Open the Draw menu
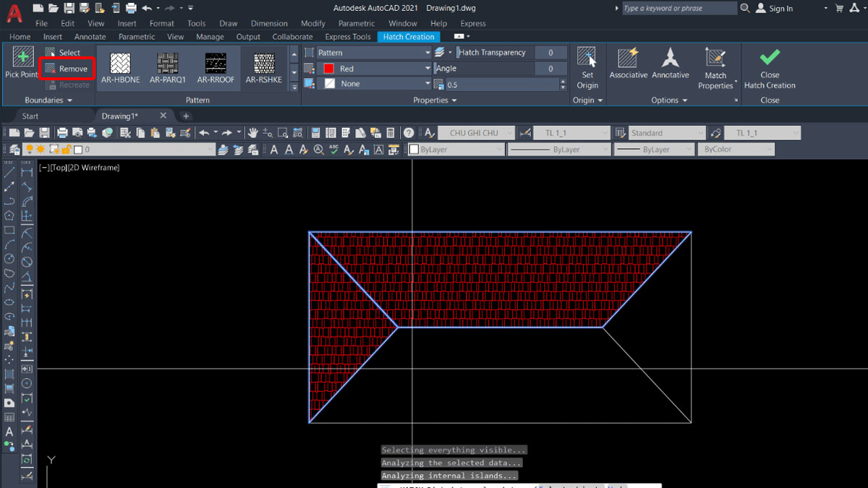 (229, 23)
